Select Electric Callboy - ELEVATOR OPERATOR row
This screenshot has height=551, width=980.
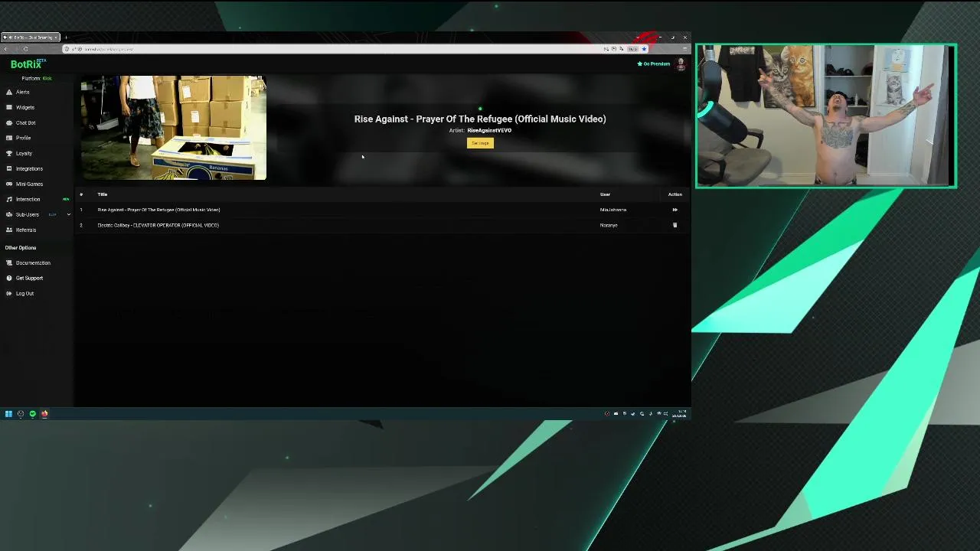381,225
